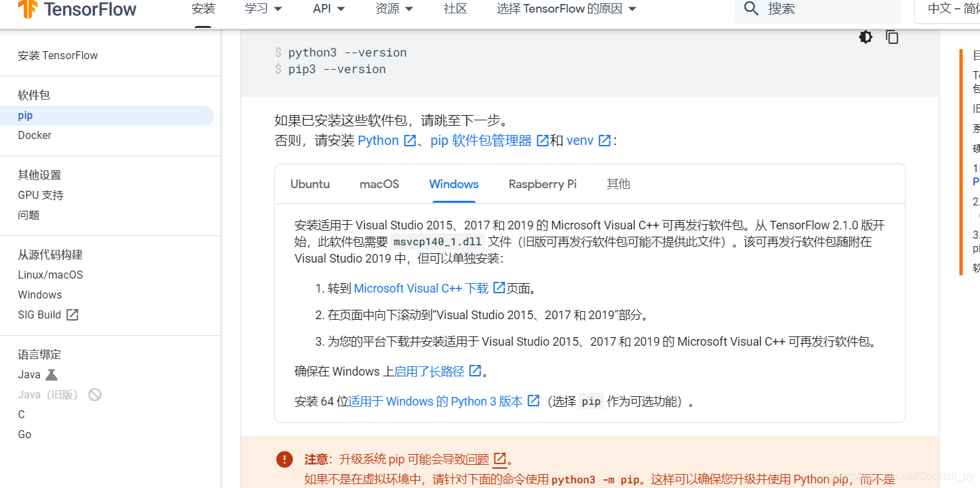The height and width of the screenshot is (488, 980).
Task: Open the Python install link
Action: (378, 140)
